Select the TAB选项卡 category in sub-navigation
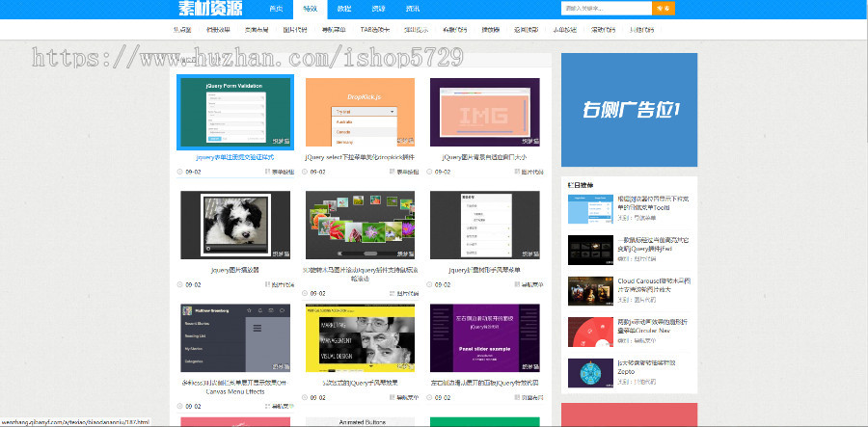This screenshot has width=868, height=427. coord(375,30)
